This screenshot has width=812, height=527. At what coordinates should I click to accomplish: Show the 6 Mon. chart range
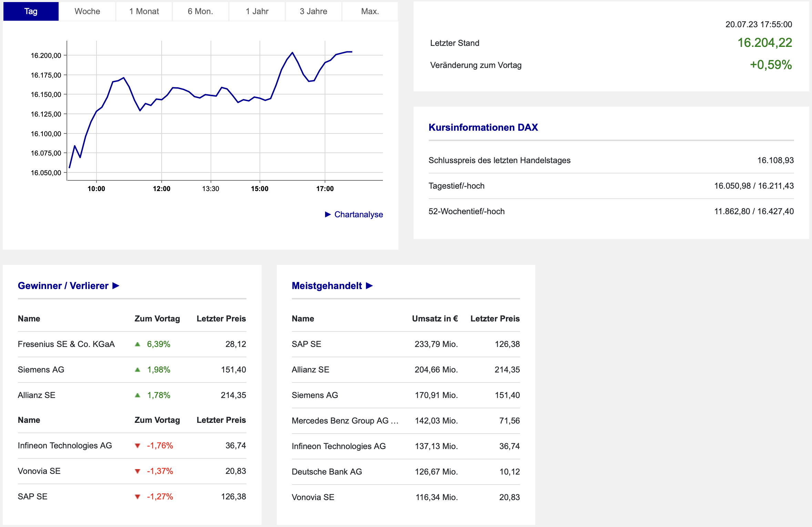tap(200, 11)
